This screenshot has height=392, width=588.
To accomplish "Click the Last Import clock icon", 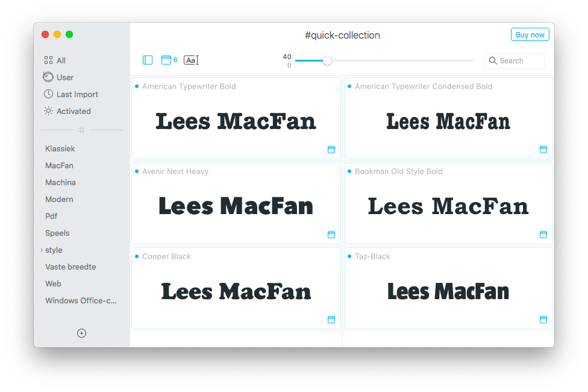I will click(48, 94).
